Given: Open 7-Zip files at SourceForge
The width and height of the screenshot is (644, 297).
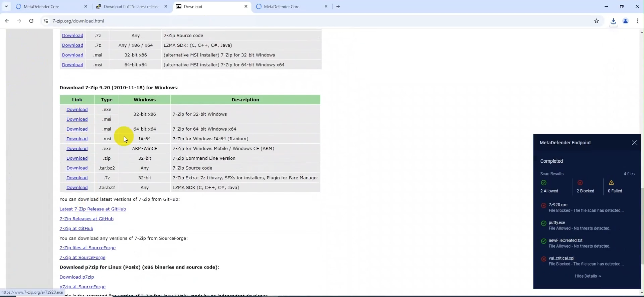Looking at the screenshot, I should [87, 248].
